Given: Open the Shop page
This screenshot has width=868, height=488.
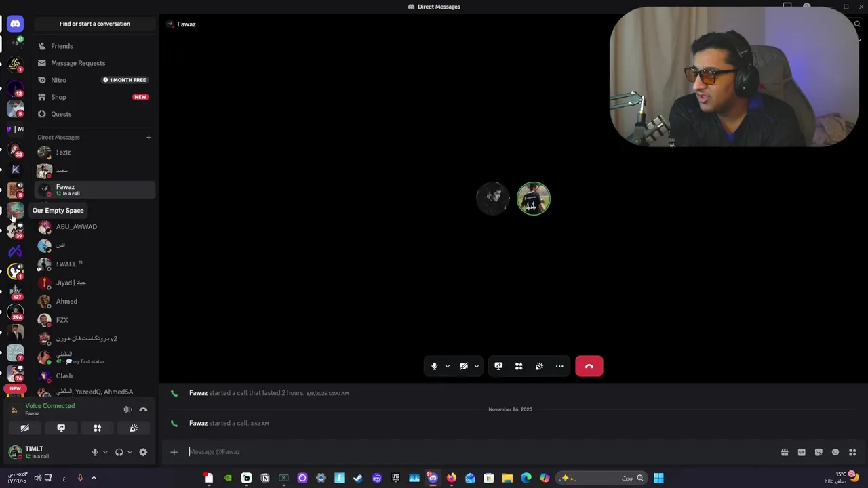Looking at the screenshot, I should [95, 97].
